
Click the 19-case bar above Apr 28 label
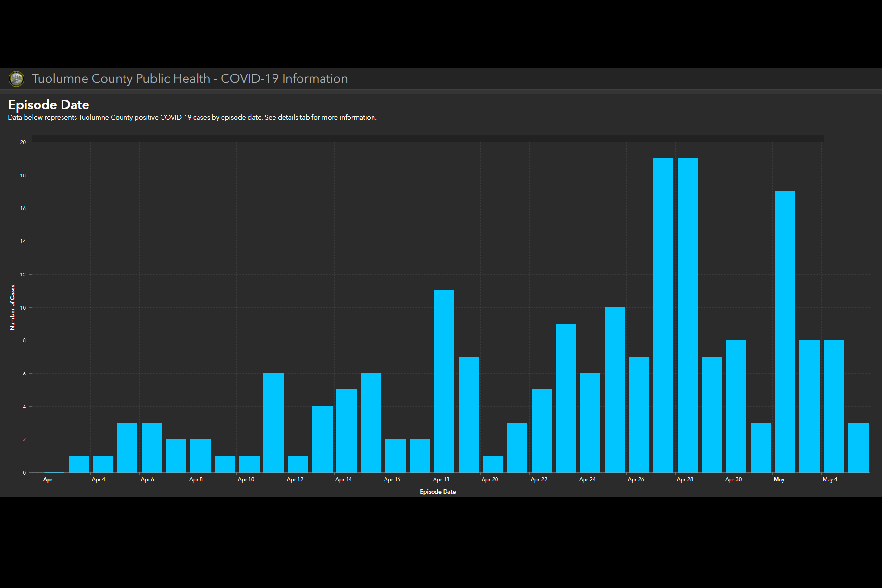pos(688,315)
